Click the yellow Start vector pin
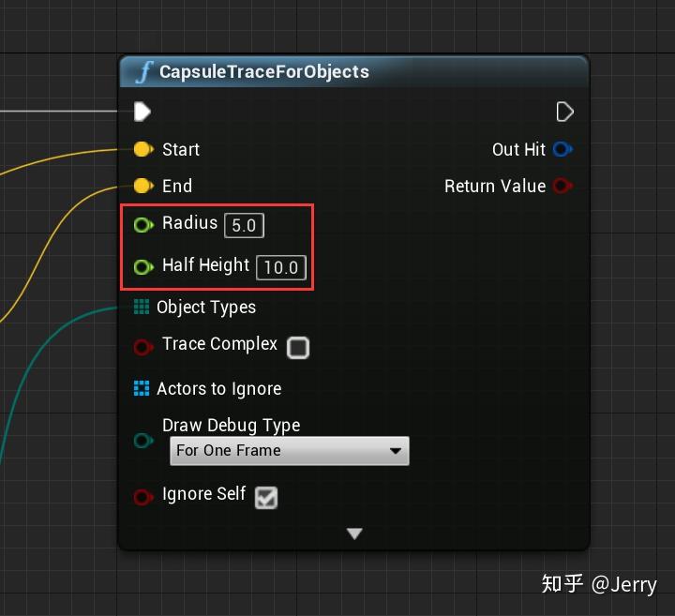This screenshot has width=675, height=616. [143, 149]
